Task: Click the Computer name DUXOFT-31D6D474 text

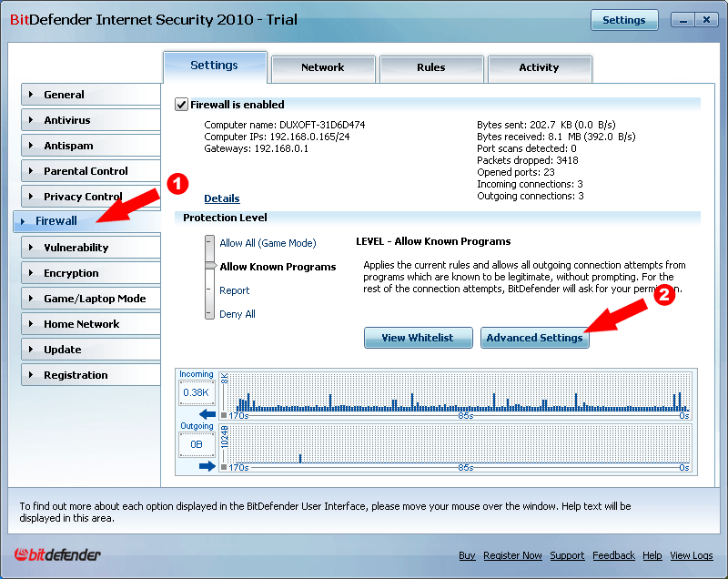Action: point(285,125)
